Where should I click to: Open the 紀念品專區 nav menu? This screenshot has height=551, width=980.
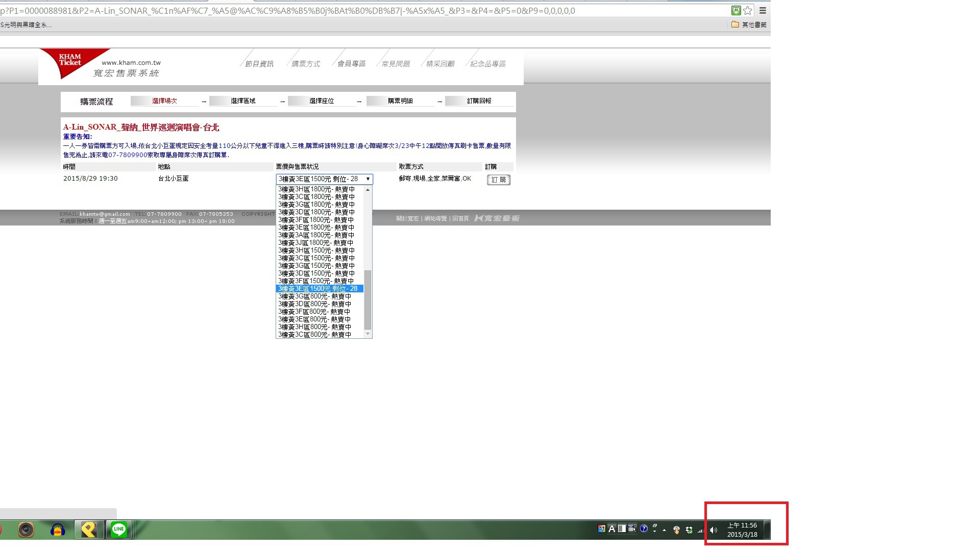click(x=487, y=64)
